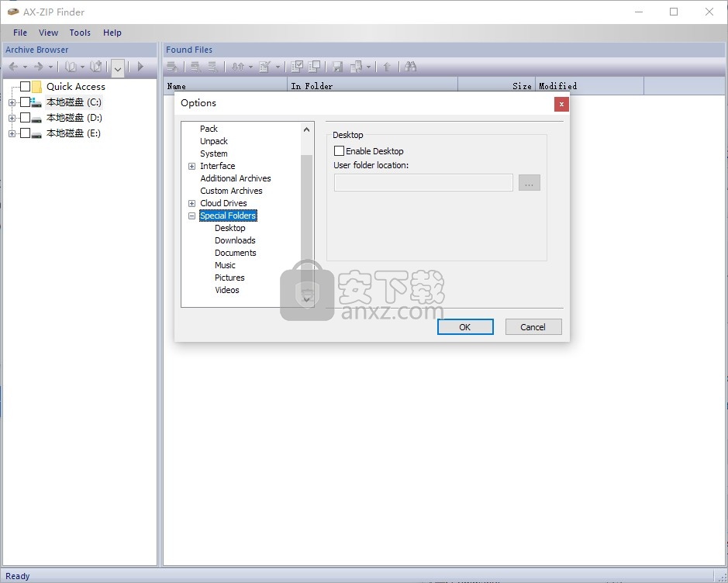Click the In Folder column header

coord(373,86)
